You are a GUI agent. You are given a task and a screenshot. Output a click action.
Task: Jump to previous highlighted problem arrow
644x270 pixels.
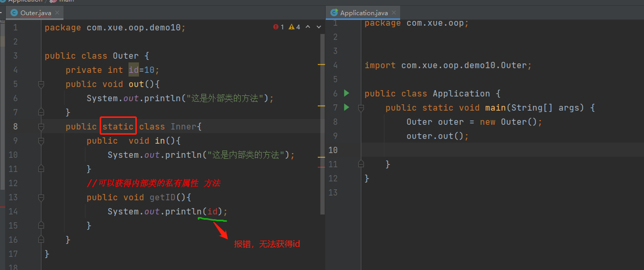click(307, 27)
